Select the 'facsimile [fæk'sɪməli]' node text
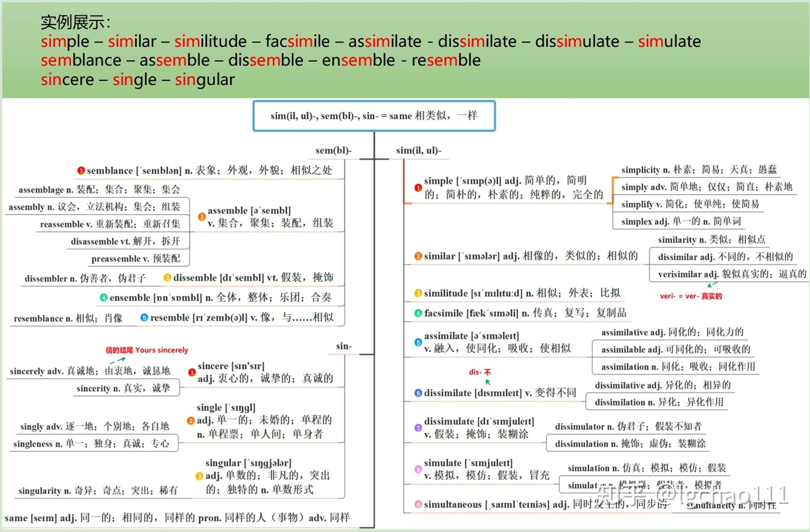This screenshot has width=810, height=532. 525,313
